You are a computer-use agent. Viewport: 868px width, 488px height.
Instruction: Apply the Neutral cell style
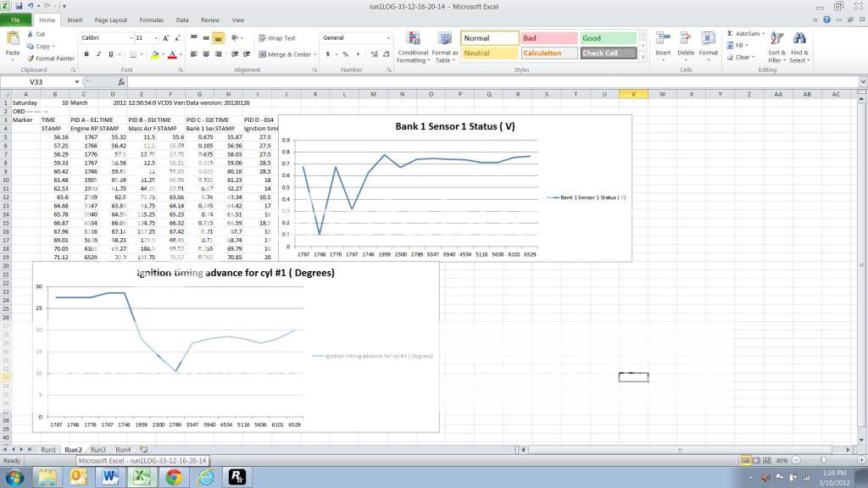coord(489,52)
